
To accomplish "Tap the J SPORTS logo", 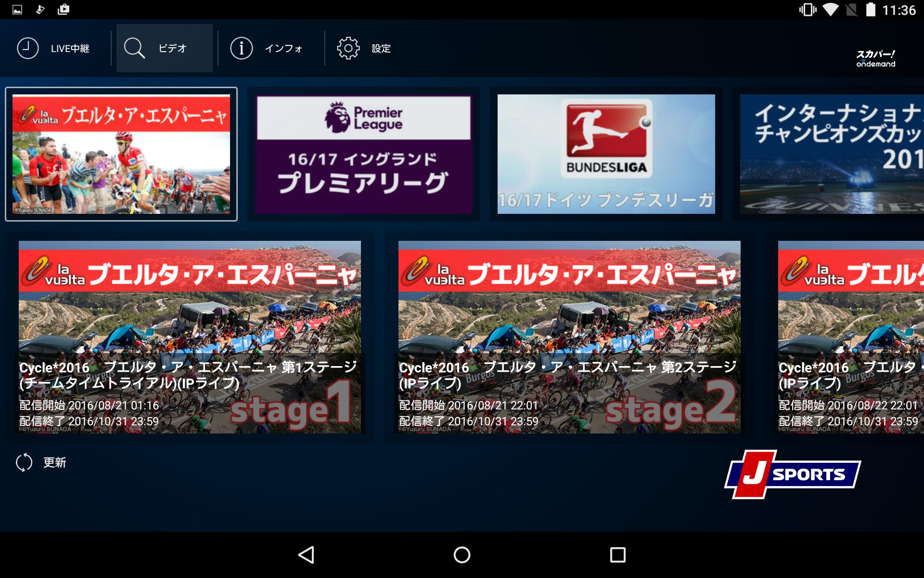I will click(792, 474).
